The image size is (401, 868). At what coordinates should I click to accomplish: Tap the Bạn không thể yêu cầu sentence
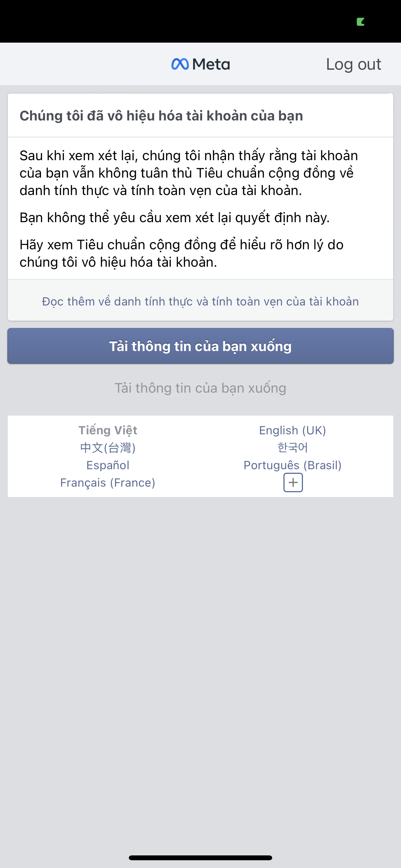[x=175, y=218]
